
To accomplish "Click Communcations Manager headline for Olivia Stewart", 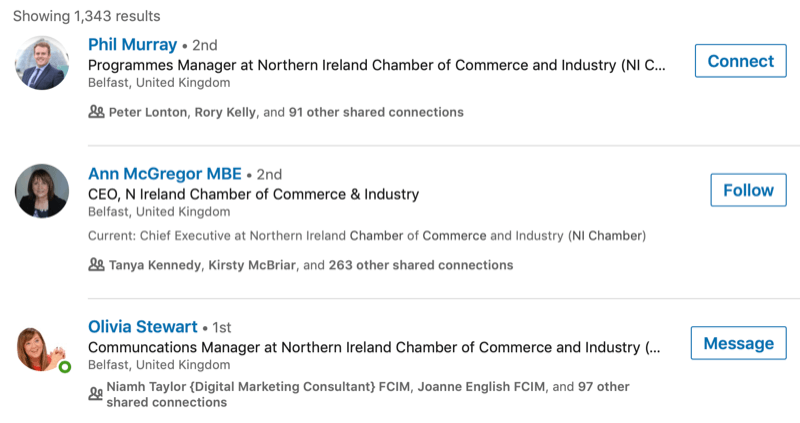I will point(374,347).
